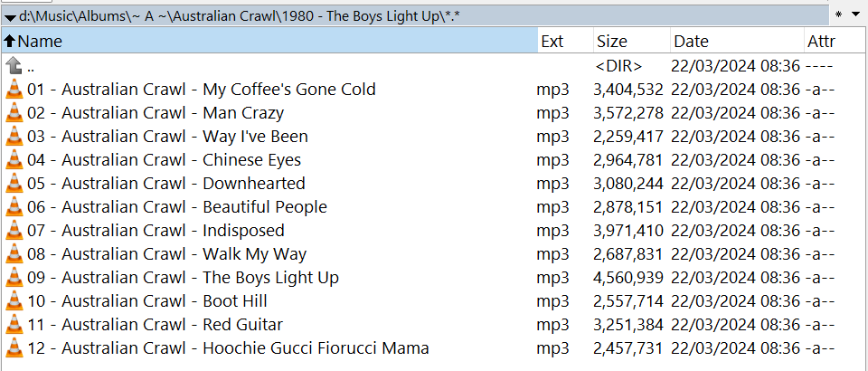
Task: Click the asterisk favorites button in path bar
Action: pyautogui.click(x=839, y=15)
